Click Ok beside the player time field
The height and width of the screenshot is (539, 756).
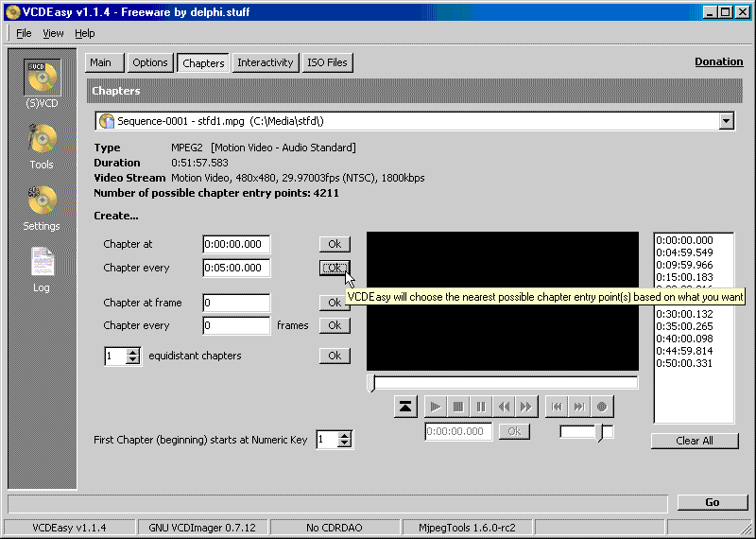(x=514, y=431)
